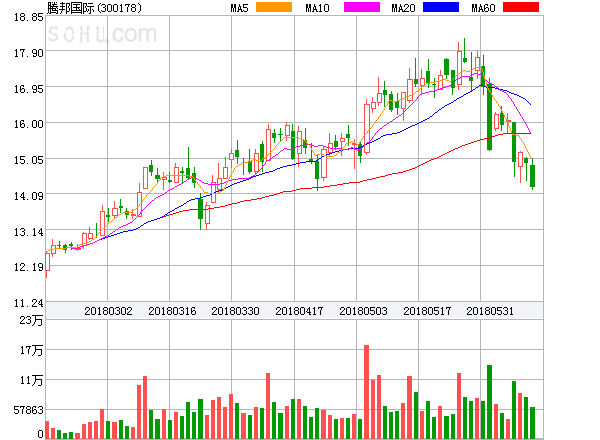Click the 20180330 date label
This screenshot has height=440, width=600.
pyautogui.click(x=235, y=311)
